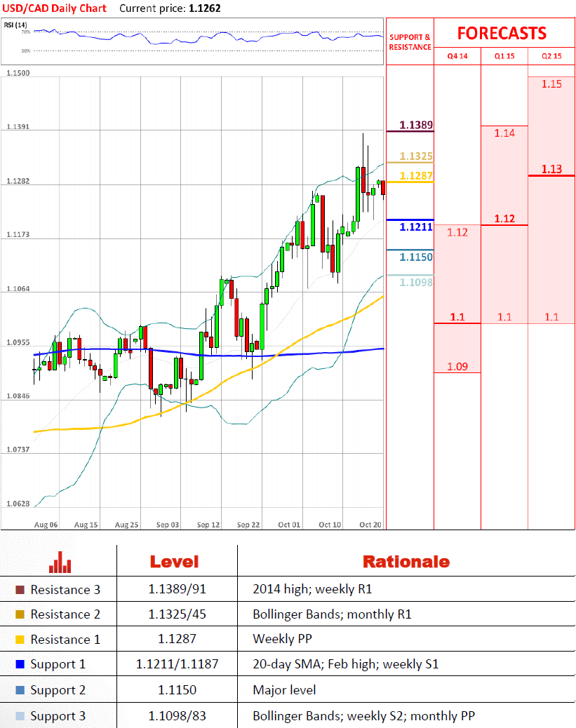Click the 1.1389/91 level cell
This screenshot has height=728, width=576.
[177, 589]
